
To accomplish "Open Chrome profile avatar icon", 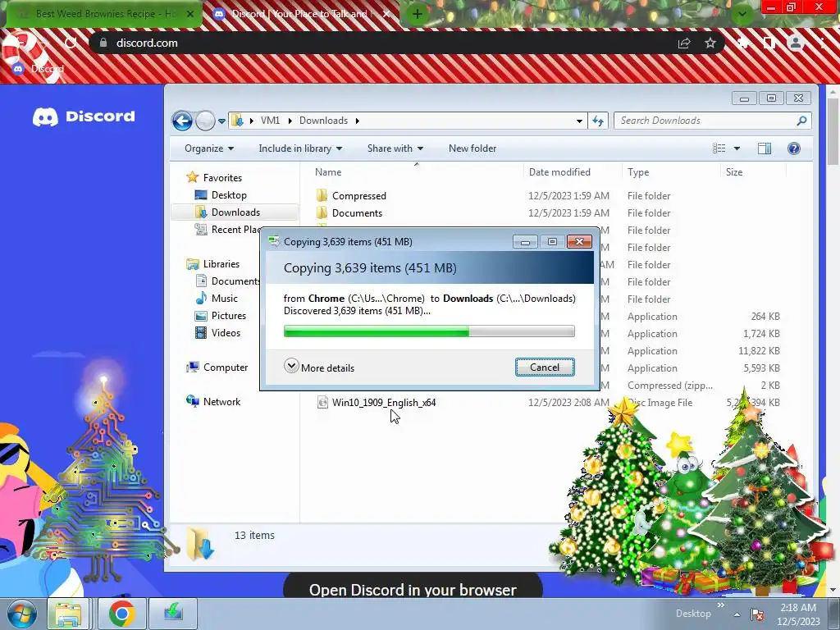I will pos(796,43).
